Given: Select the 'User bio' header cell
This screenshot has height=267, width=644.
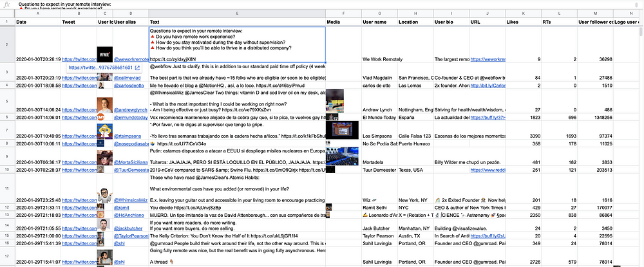Looking at the screenshot, I should [x=451, y=22].
